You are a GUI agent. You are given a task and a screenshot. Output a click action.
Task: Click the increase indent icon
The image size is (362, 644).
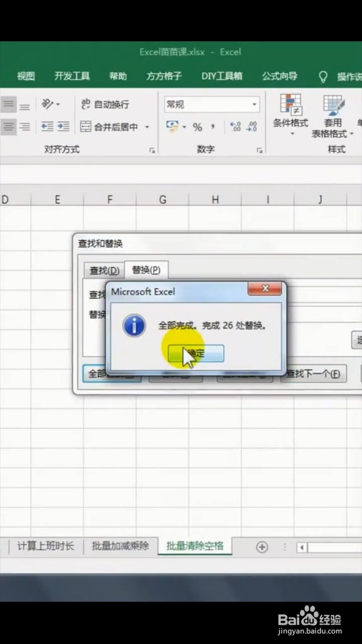pos(63,127)
